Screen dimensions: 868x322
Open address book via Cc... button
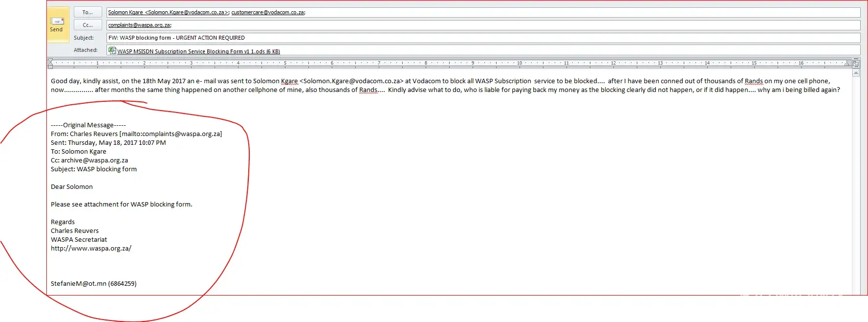click(x=88, y=25)
